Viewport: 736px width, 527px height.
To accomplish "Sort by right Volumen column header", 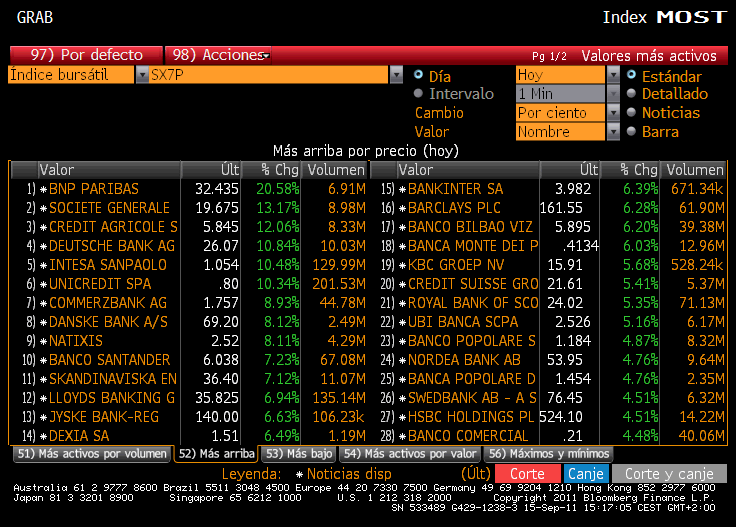I will click(x=694, y=170).
